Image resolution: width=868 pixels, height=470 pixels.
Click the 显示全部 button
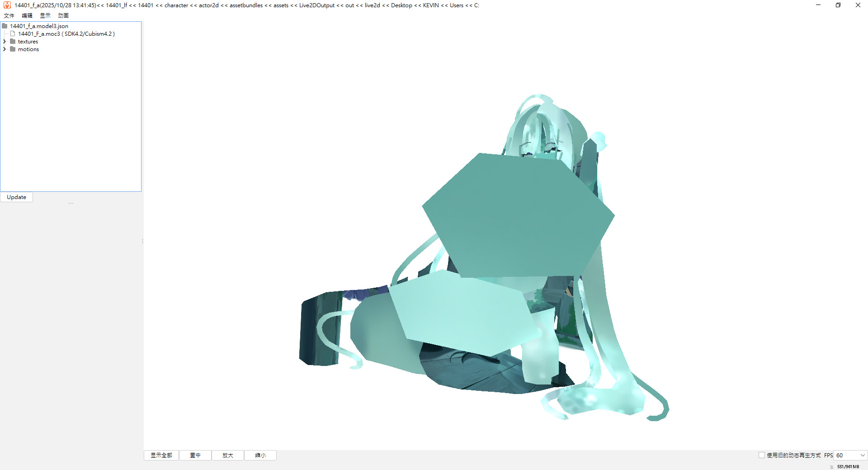[x=161, y=456]
